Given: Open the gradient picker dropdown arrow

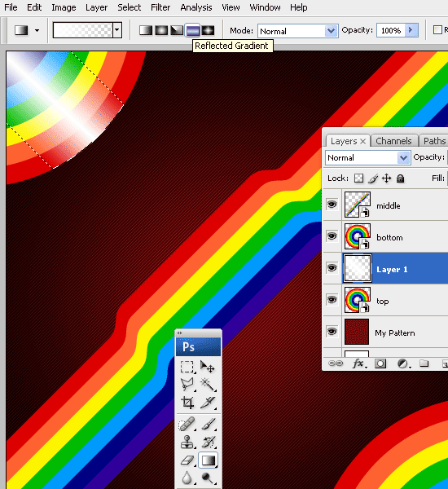Looking at the screenshot, I should 117,30.
